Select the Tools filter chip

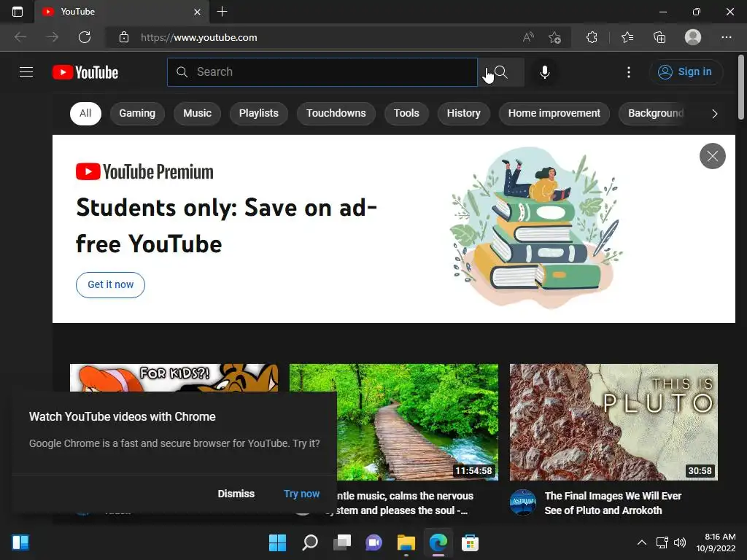[x=406, y=113]
